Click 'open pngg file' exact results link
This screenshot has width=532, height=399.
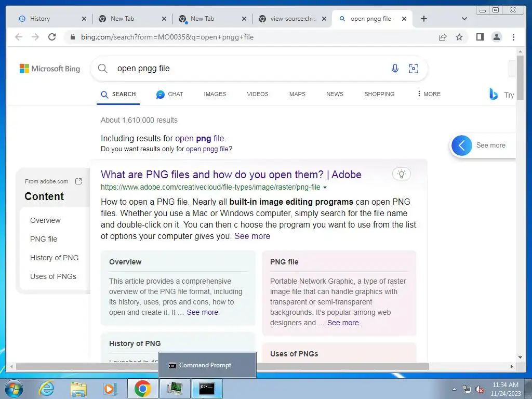(207, 149)
